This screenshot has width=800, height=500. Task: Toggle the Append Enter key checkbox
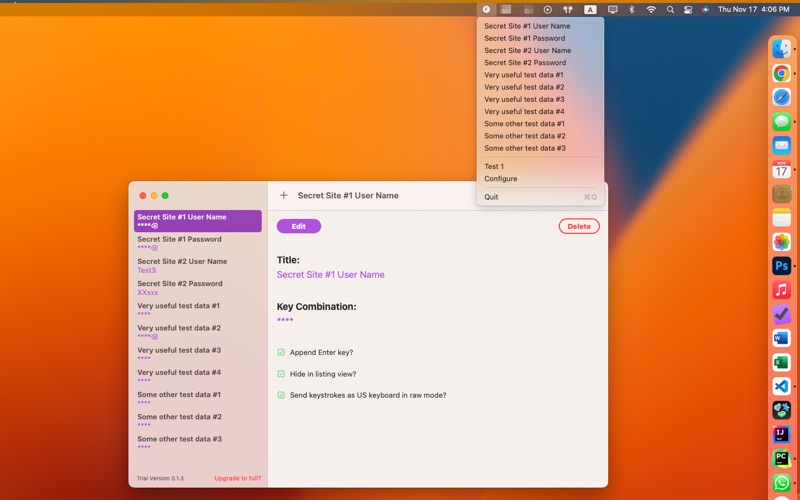click(281, 352)
